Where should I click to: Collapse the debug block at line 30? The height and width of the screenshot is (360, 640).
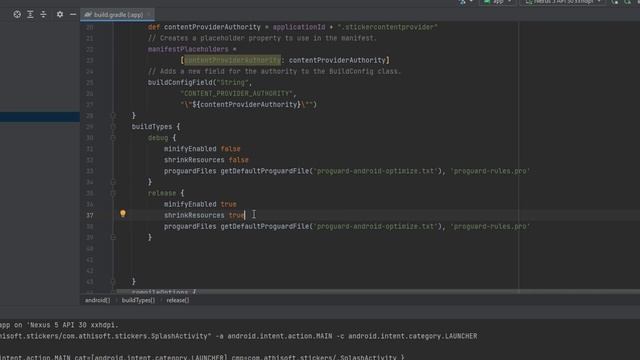pyautogui.click(x=113, y=138)
